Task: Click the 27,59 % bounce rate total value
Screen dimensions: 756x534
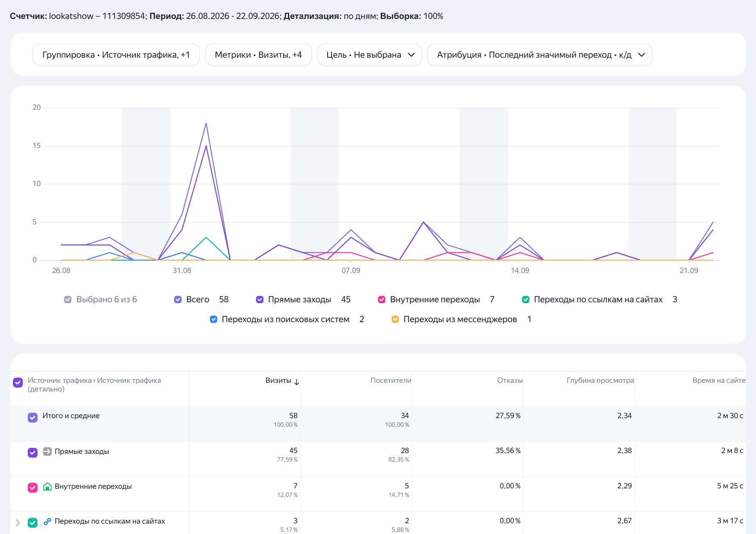Action: coord(508,416)
